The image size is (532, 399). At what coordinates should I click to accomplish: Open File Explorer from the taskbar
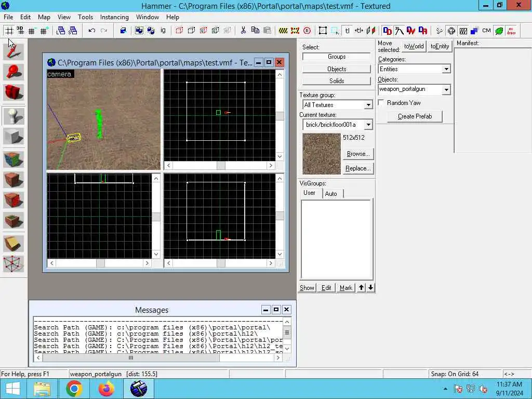tap(42, 389)
